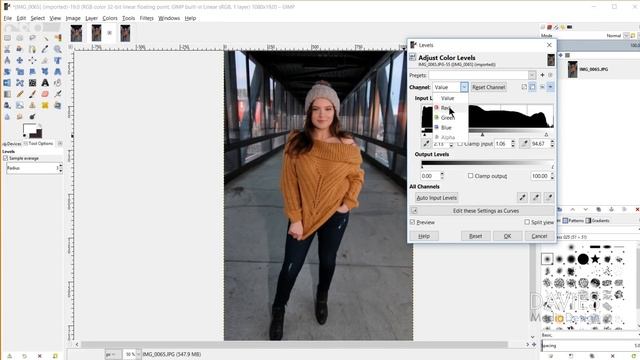The width and height of the screenshot is (640, 360).
Task: Select the Scissors Select tool
Action: click(x=7, y=49)
